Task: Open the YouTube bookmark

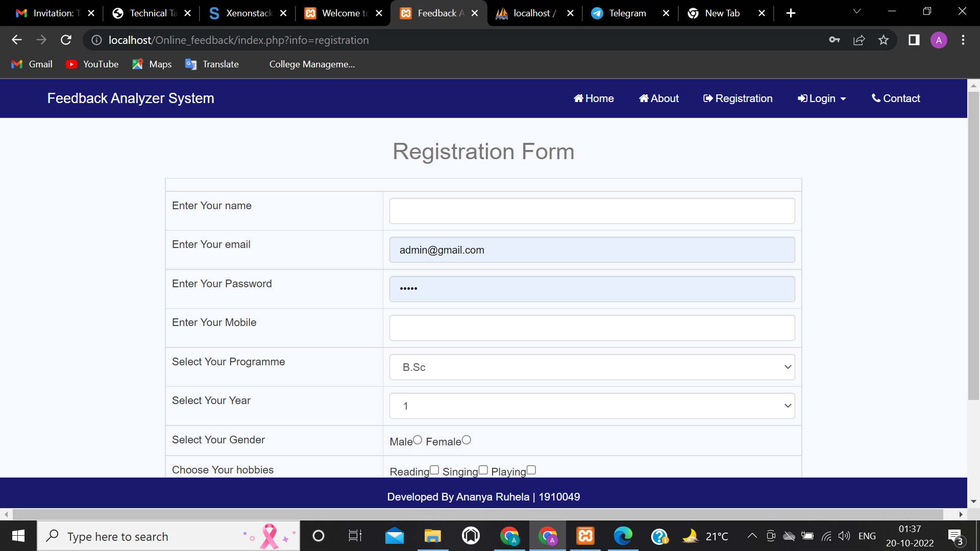Action: pyautogui.click(x=92, y=64)
